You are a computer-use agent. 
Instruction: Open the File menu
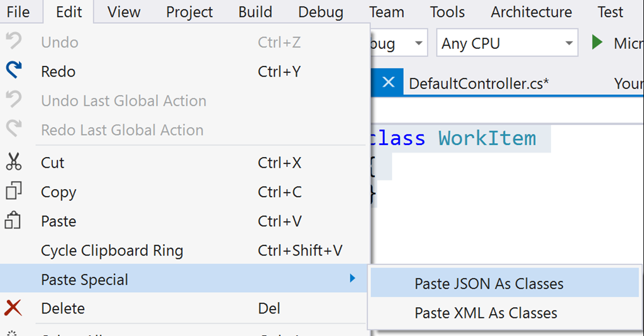pos(18,12)
